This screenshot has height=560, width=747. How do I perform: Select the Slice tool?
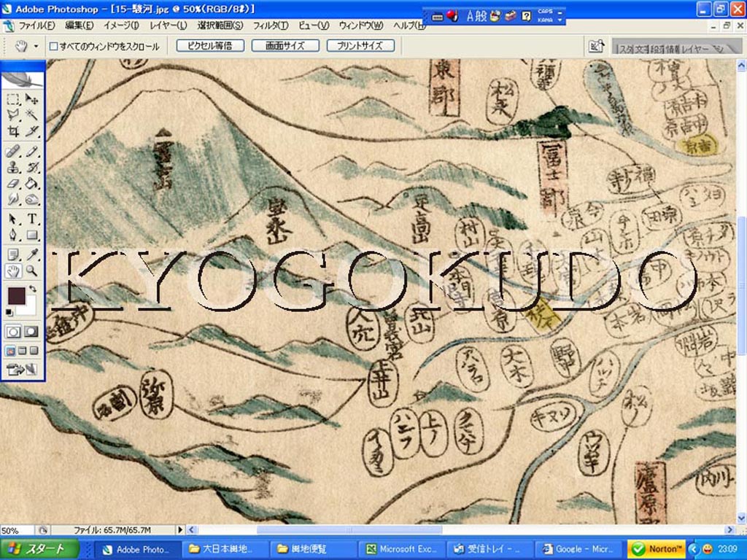(x=31, y=131)
